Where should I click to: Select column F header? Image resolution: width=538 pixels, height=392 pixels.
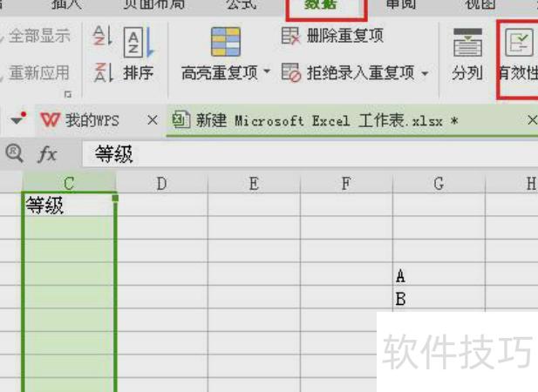346,183
